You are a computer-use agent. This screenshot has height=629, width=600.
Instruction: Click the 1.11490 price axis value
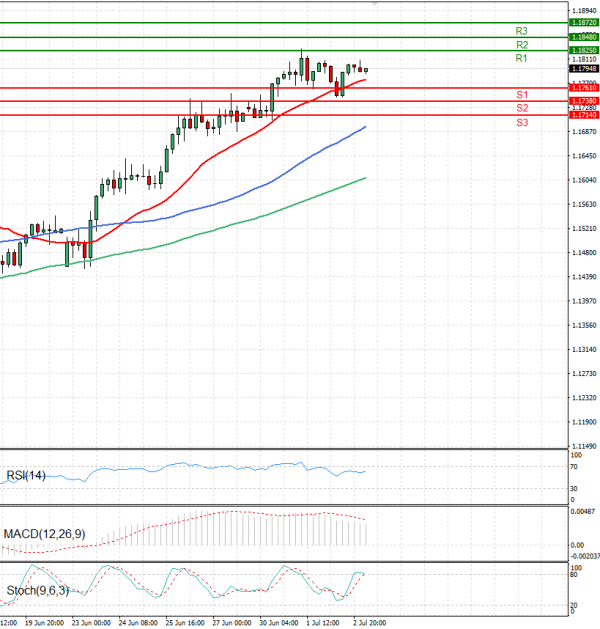[x=584, y=446]
